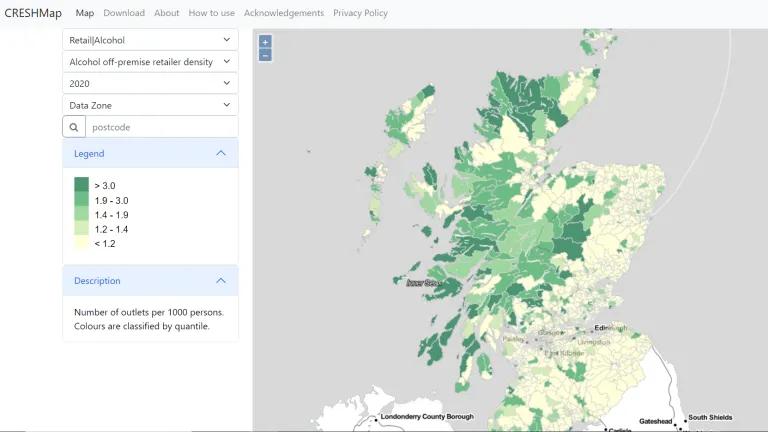Collapse the Description panel chevron
Image resolution: width=768 pixels, height=432 pixels.
pos(221,281)
